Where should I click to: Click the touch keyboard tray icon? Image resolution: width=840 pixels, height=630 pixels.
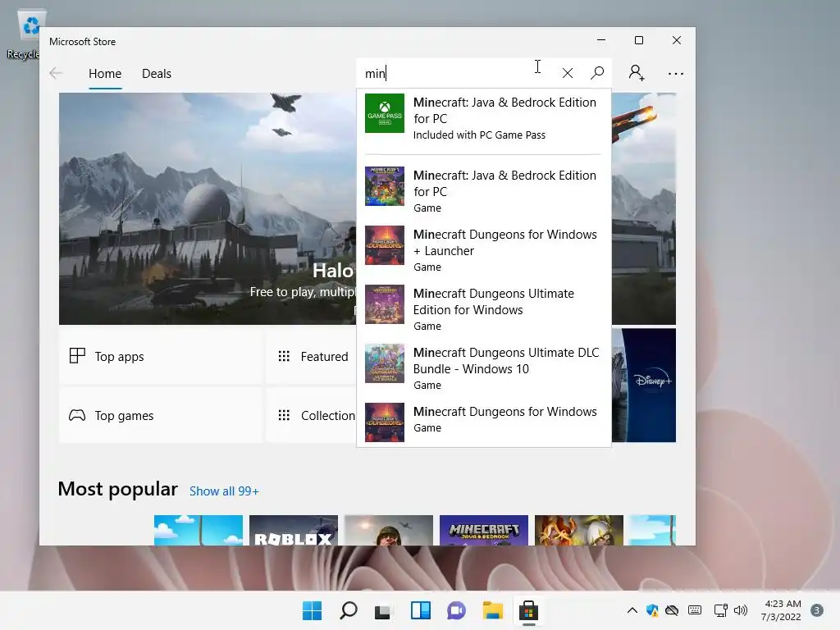click(695, 610)
